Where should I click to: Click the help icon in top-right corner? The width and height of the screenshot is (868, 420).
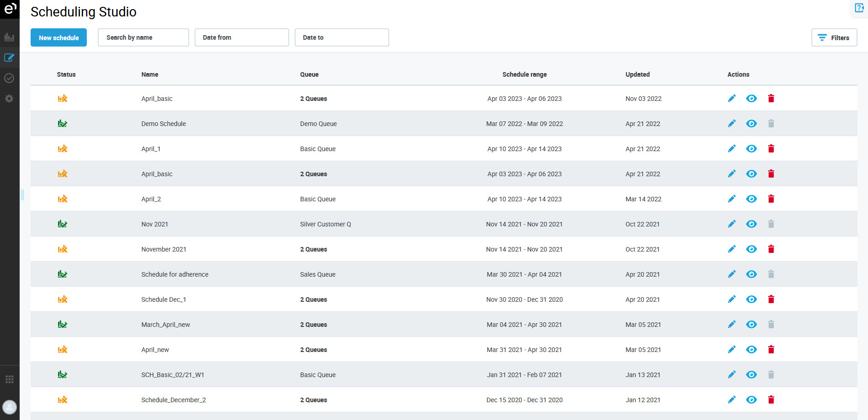tap(859, 8)
